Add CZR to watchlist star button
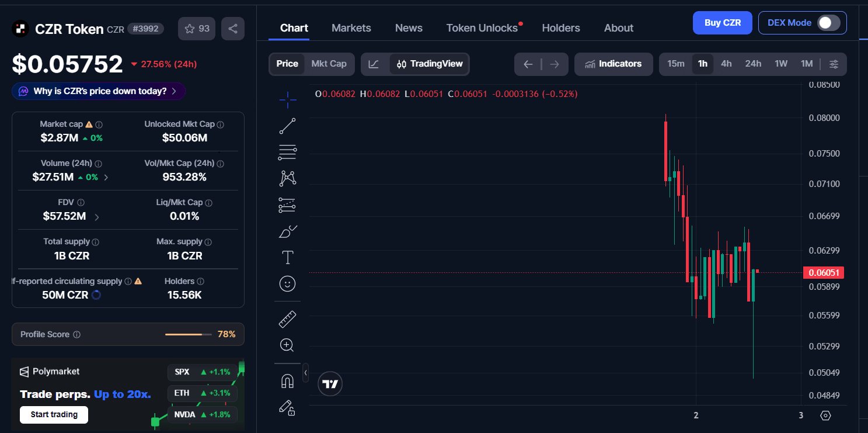 click(x=197, y=29)
